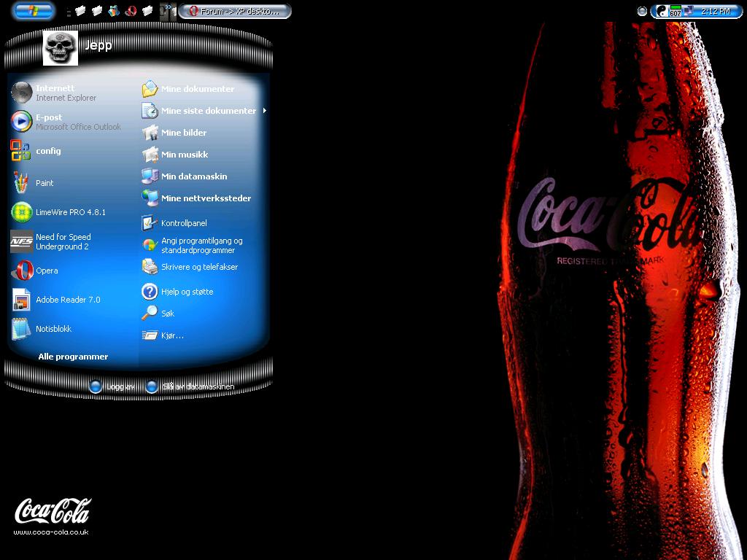This screenshot has width=747, height=560.
Task: Select the Hjelp og støtte label
Action: point(187,292)
